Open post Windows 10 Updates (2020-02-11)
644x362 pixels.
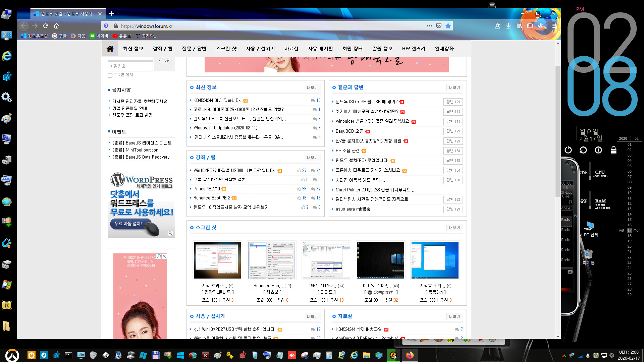pyautogui.click(x=225, y=128)
